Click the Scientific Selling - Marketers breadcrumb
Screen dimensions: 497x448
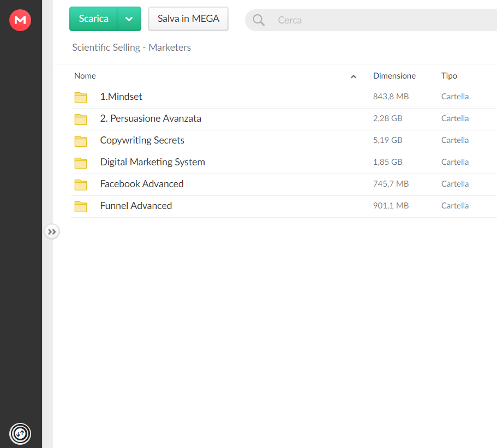131,47
